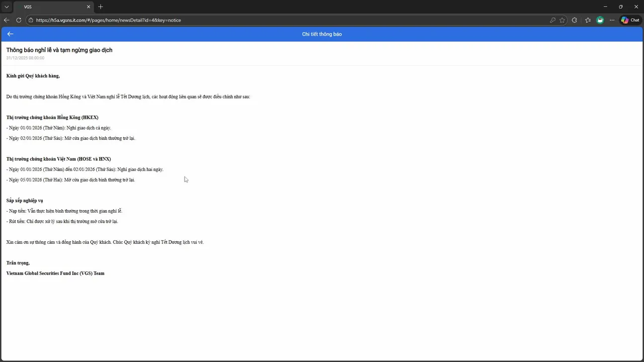Image resolution: width=644 pixels, height=362 pixels.
Task: Click the thank-you line starting 'Xin cảm ơn'
Action: [105, 242]
